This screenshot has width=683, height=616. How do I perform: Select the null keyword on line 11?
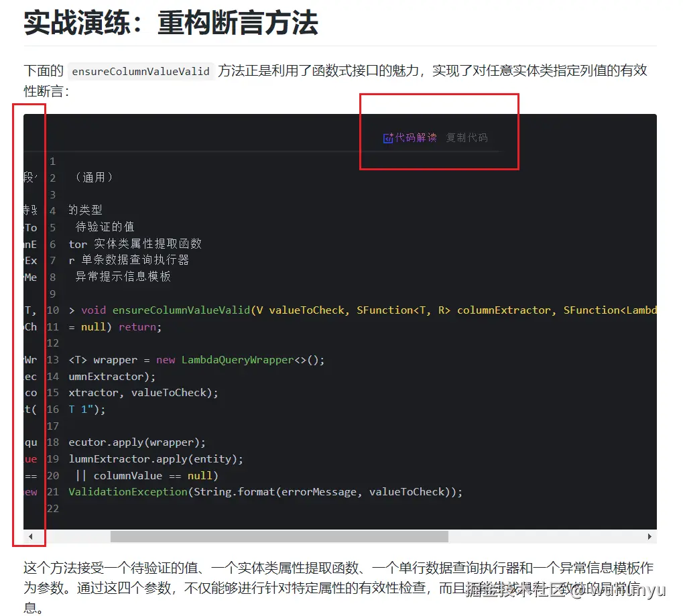pyautogui.click(x=93, y=326)
